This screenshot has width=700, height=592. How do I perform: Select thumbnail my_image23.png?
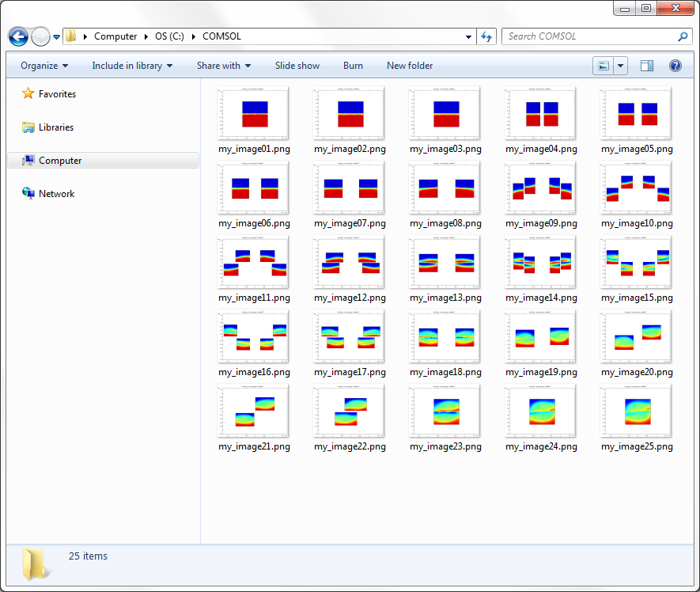pyautogui.click(x=445, y=411)
